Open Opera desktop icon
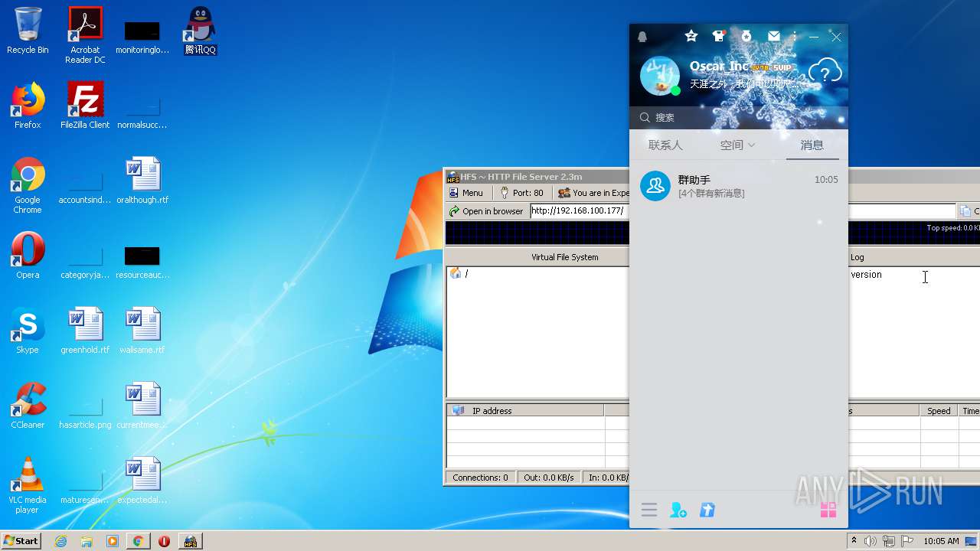Viewport: 980px width, 551px height. point(28,256)
